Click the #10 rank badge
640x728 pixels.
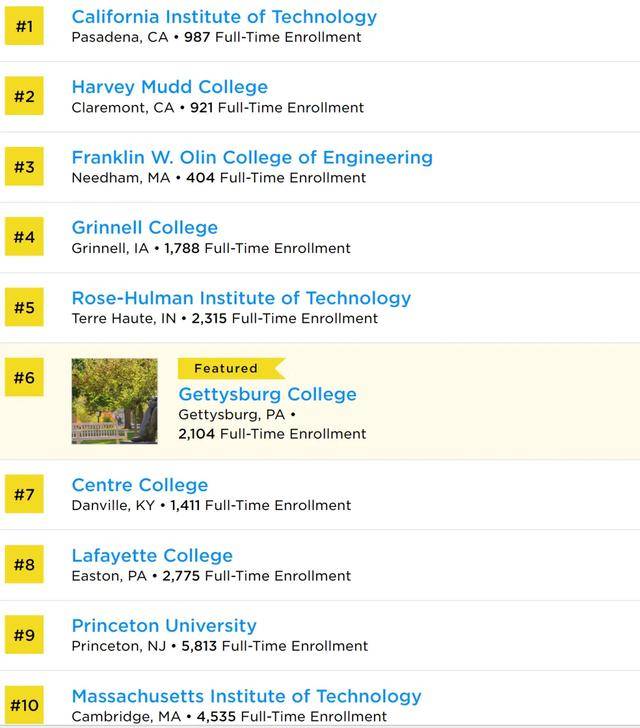point(24,705)
